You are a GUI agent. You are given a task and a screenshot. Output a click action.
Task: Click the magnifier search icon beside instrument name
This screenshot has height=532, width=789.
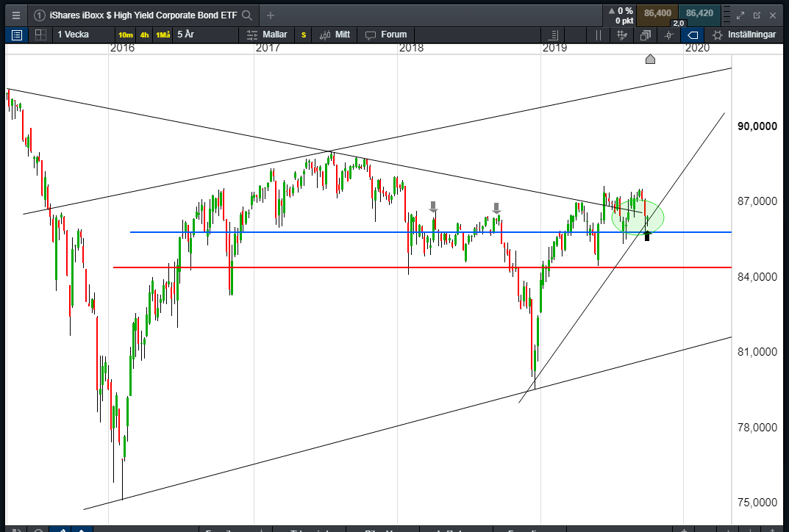point(247,15)
